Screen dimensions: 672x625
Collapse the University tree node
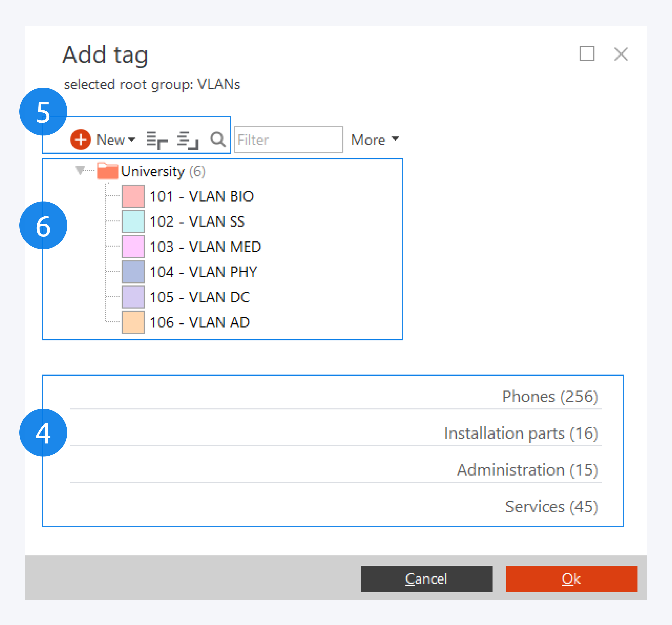coord(80,170)
